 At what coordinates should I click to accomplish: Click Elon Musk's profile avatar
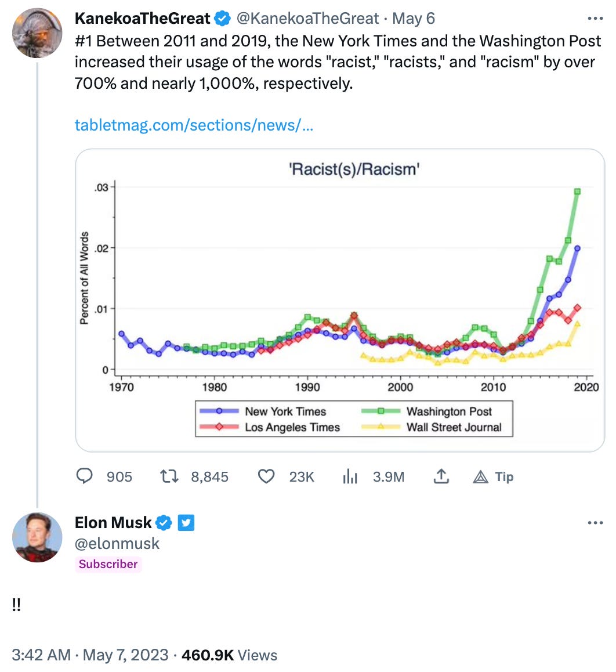click(x=37, y=537)
